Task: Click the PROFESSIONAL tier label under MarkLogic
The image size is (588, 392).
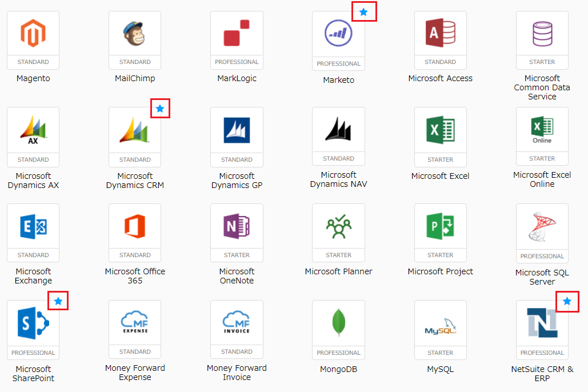Action: [x=237, y=62]
